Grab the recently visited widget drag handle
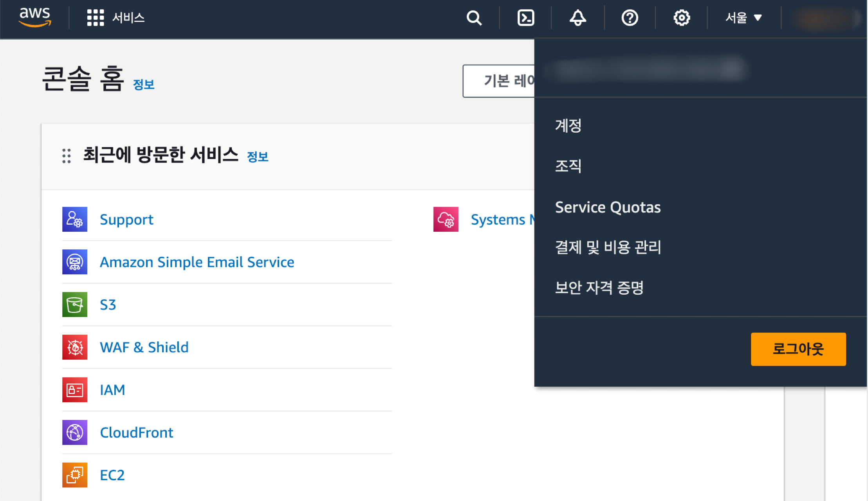 pos(67,156)
